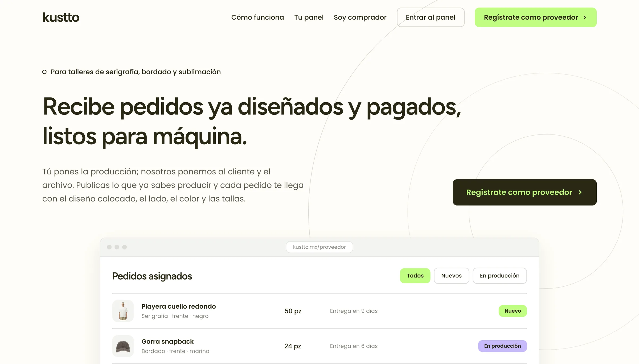Viewport: 639px width, 364px height.
Task: Filter by En producción tab
Action: click(499, 276)
